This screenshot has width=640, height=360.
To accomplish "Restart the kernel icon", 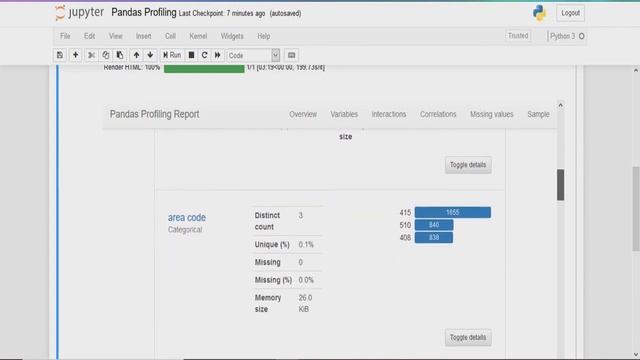I will click(x=204, y=55).
